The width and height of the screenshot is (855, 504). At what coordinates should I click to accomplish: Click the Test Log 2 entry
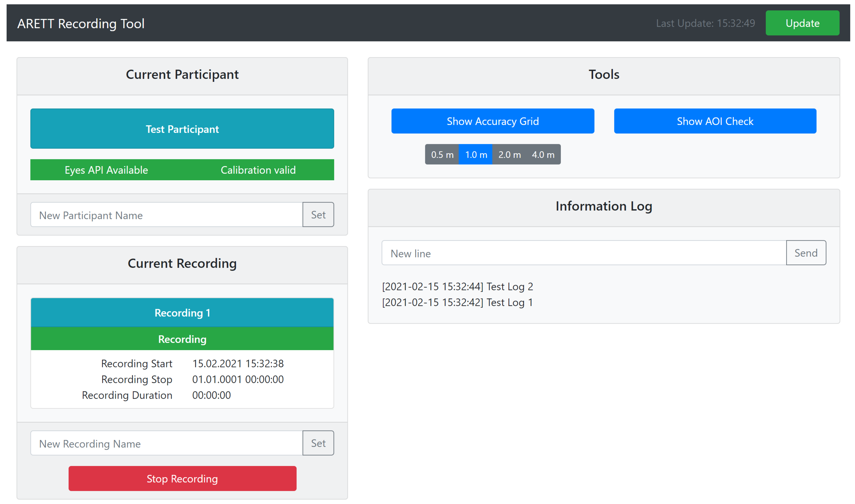pos(457,287)
